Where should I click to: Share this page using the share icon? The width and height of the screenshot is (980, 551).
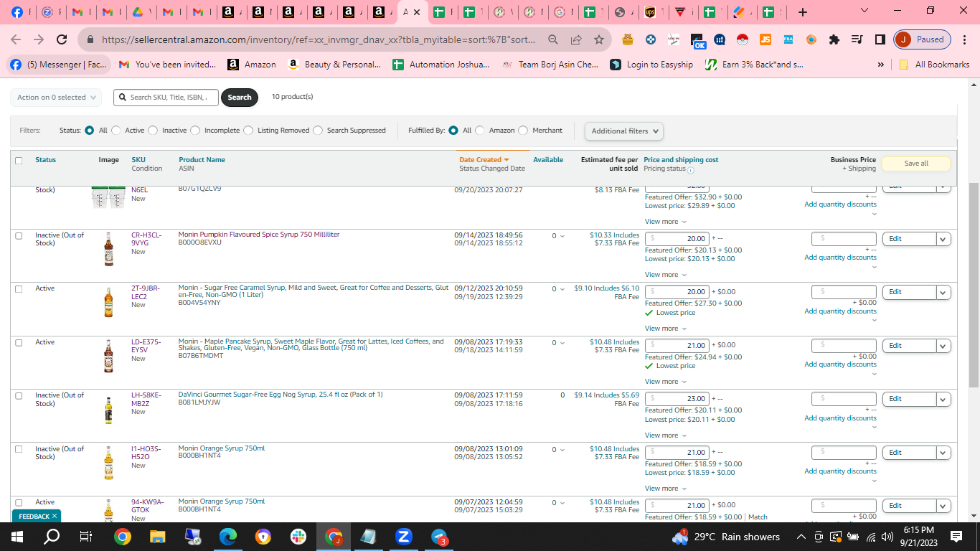coord(576,40)
